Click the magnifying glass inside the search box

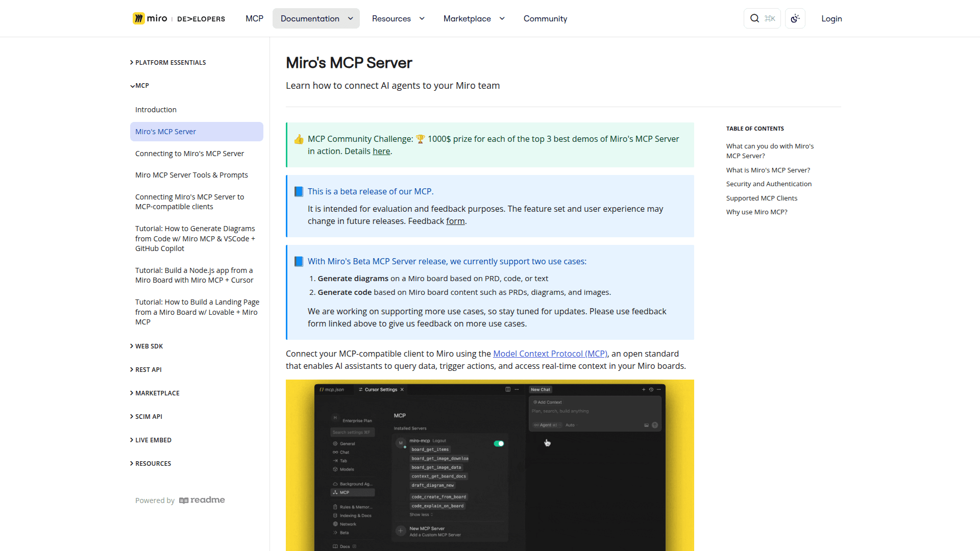tap(754, 18)
